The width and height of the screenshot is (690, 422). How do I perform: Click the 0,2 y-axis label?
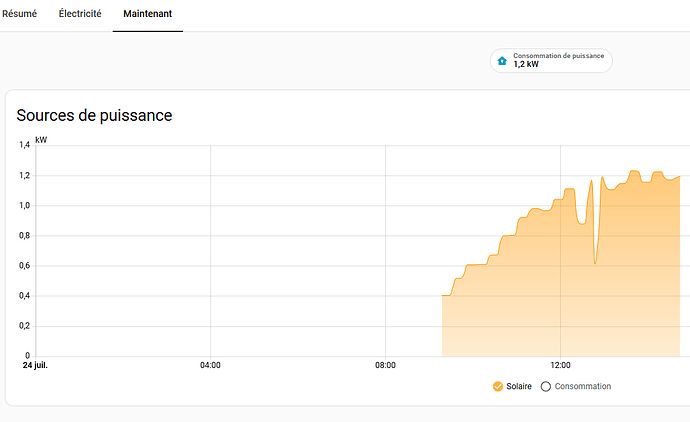24,326
